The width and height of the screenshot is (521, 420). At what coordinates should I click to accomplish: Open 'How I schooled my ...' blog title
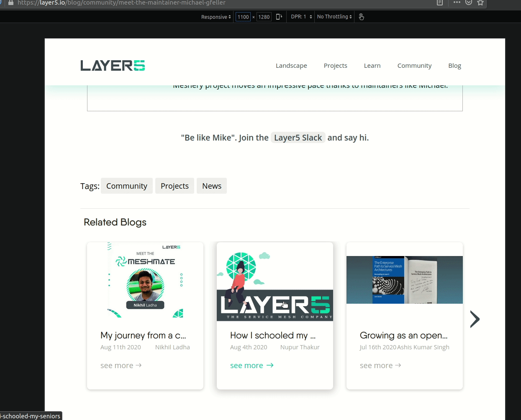(273, 335)
